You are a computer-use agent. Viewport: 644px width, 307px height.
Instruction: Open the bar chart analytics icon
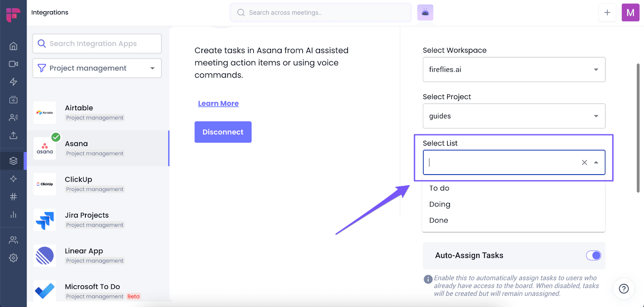point(13,214)
